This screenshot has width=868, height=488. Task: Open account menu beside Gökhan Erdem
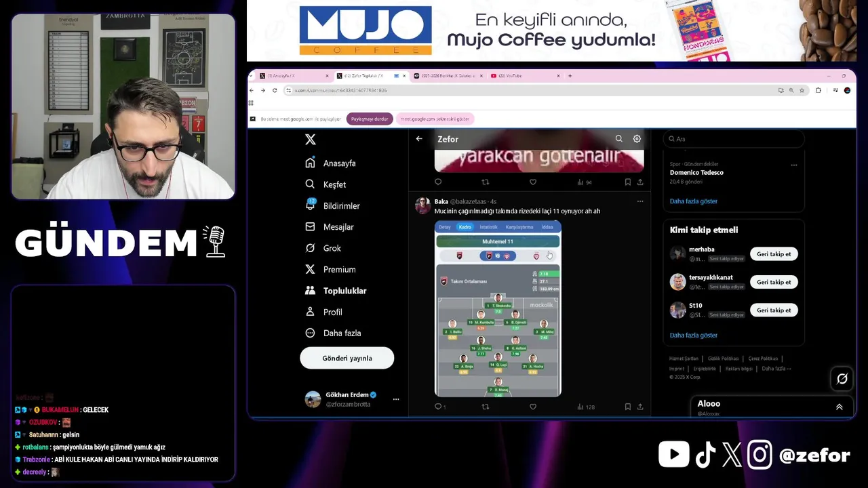tap(396, 399)
